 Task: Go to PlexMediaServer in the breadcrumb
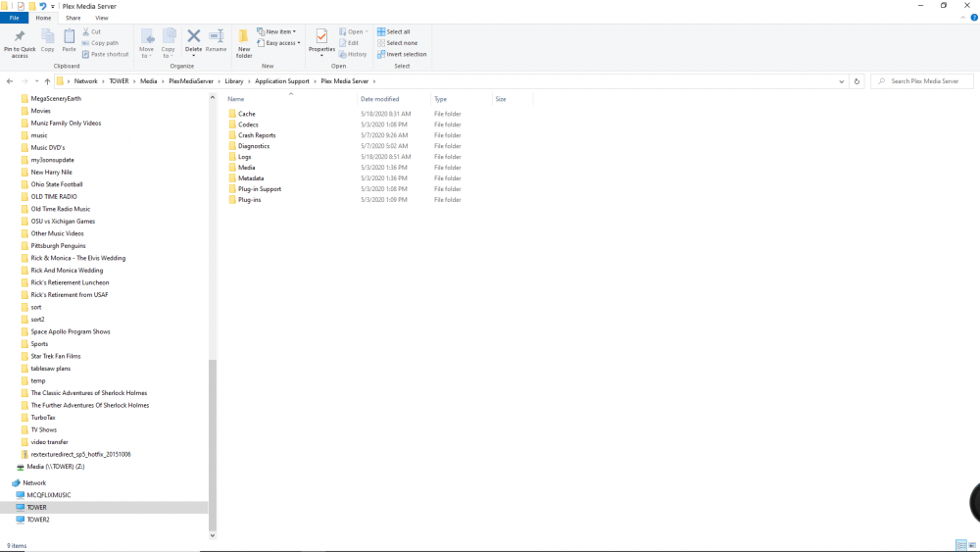(191, 81)
